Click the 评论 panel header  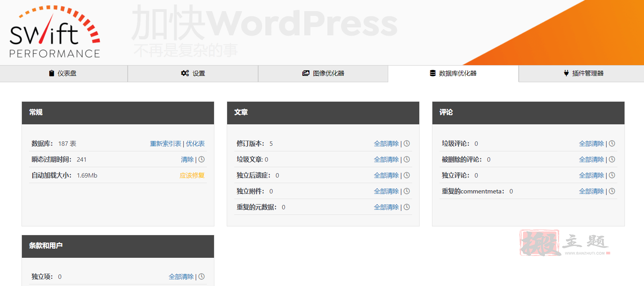pyautogui.click(x=528, y=113)
